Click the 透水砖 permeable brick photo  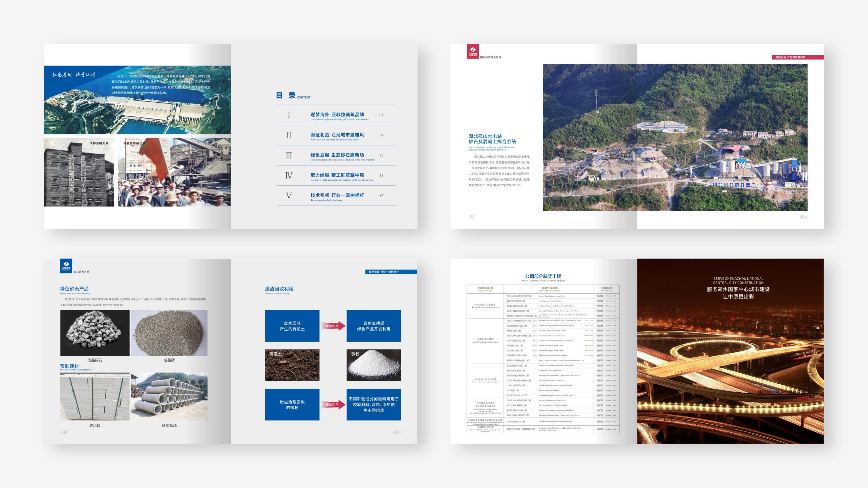coord(95,396)
